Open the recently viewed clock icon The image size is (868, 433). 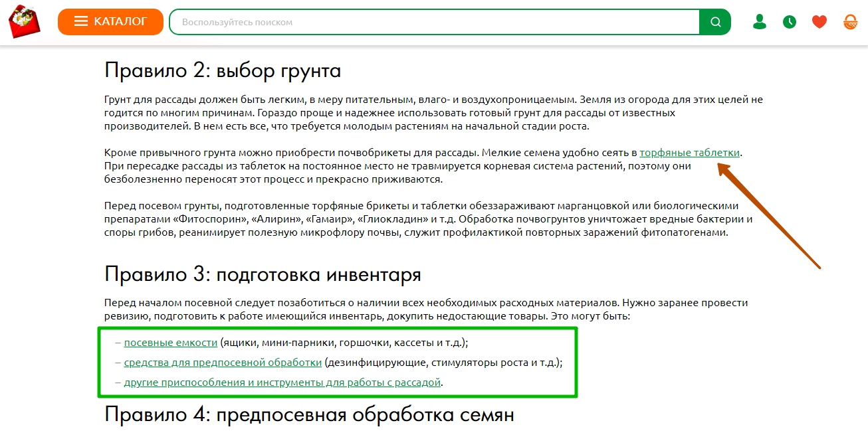[x=789, y=22]
